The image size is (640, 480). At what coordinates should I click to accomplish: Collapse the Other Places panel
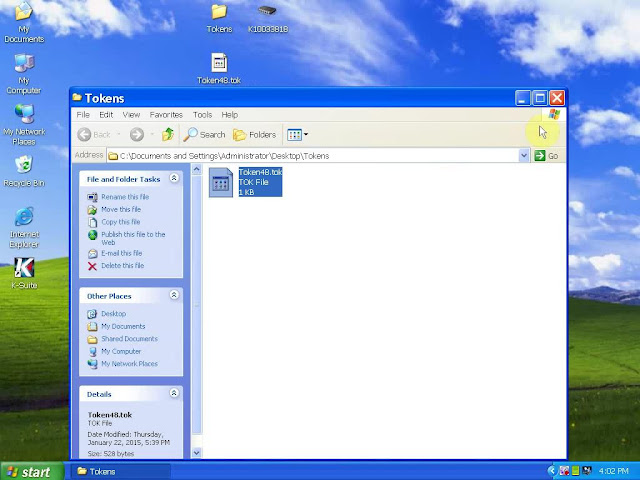coord(174,295)
